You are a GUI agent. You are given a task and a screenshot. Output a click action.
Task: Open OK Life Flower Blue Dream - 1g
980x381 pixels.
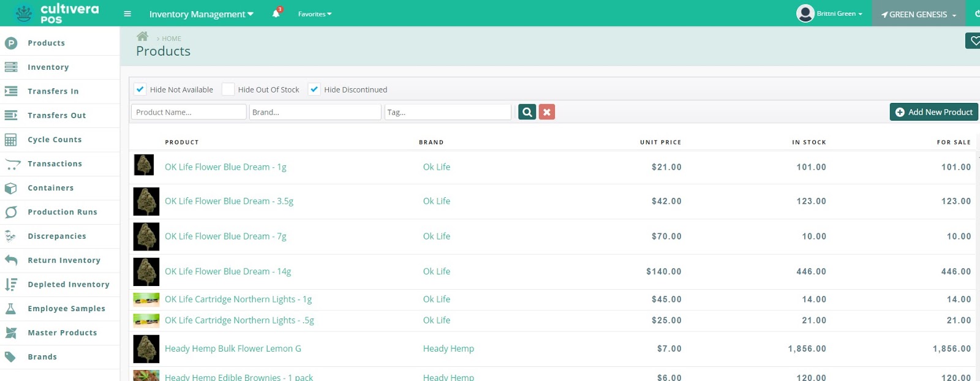pyautogui.click(x=225, y=167)
